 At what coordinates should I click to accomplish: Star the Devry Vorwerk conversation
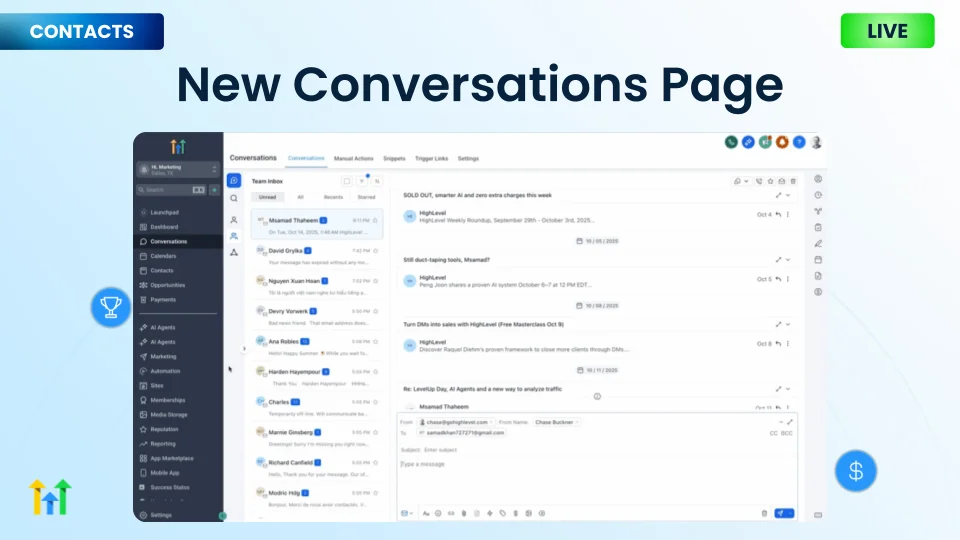pos(375,311)
